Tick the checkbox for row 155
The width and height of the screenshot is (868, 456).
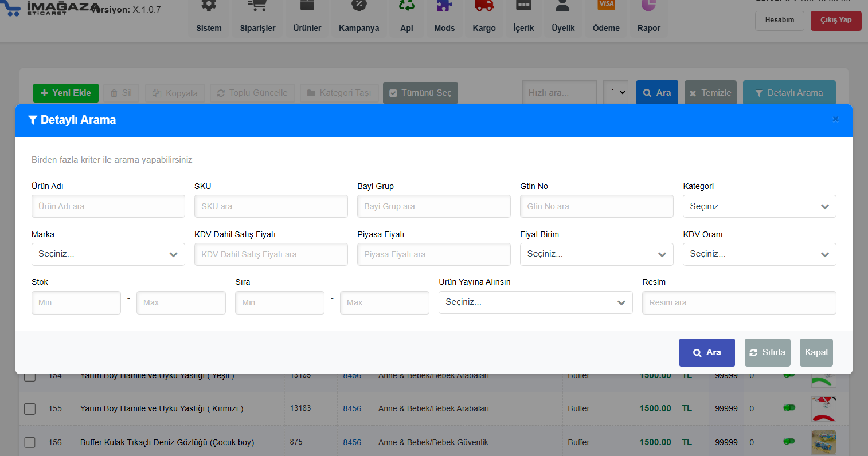click(x=30, y=408)
